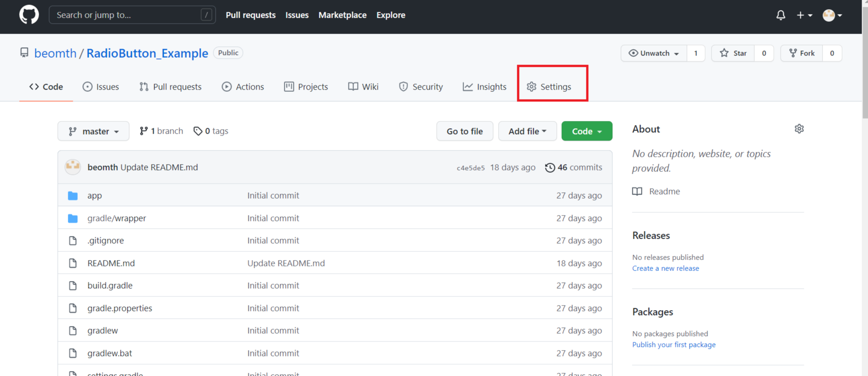The width and height of the screenshot is (868, 376).
Task: Open the RadioButton_Example repository link
Action: [x=147, y=53]
